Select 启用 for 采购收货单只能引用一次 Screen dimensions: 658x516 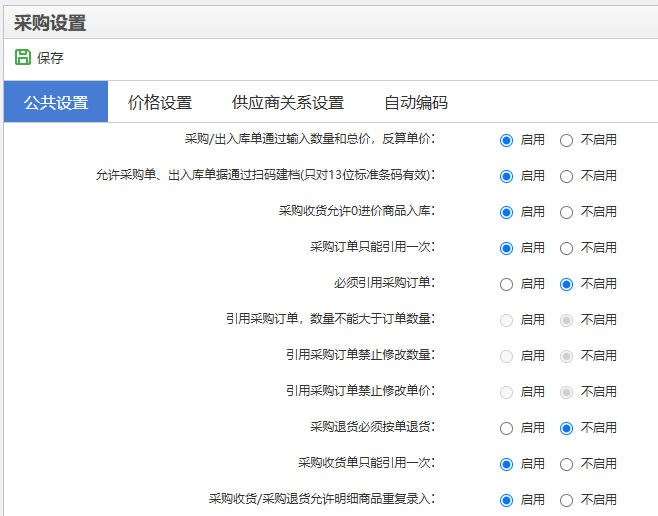click(507, 464)
